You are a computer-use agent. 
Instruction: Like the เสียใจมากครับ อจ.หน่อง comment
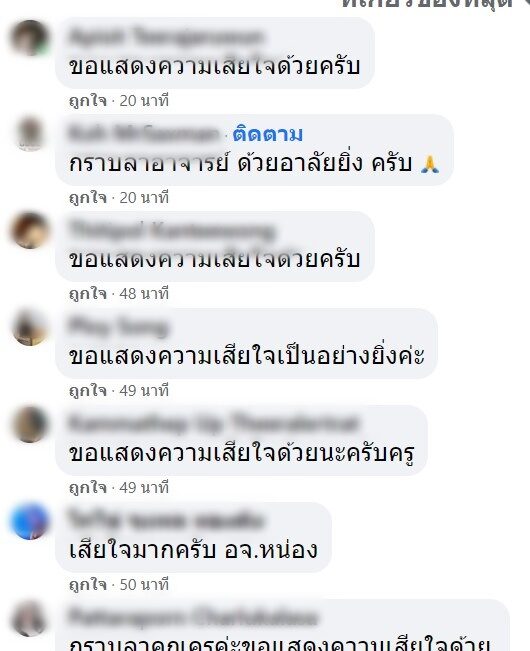click(88, 585)
